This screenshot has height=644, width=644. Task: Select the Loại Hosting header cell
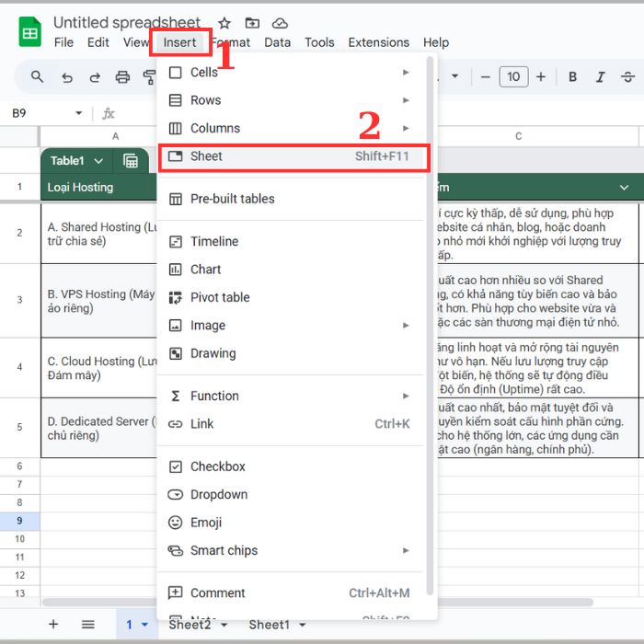pos(99,188)
